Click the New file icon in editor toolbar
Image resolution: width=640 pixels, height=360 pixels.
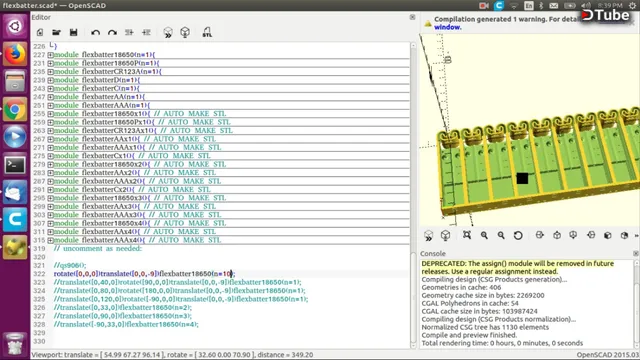pos(40,32)
